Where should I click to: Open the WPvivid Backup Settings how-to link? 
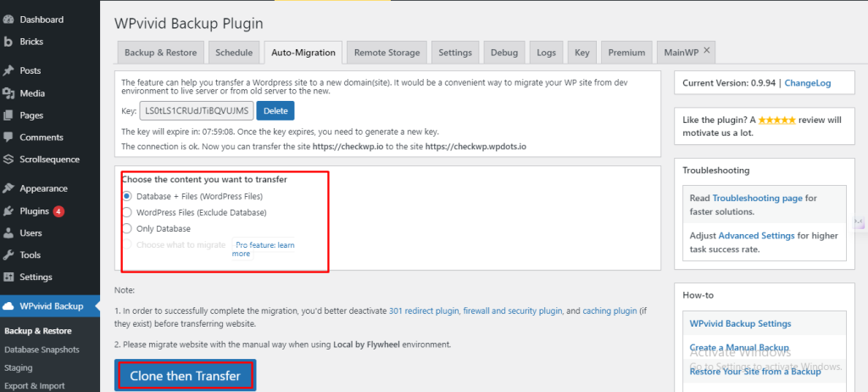pos(740,323)
